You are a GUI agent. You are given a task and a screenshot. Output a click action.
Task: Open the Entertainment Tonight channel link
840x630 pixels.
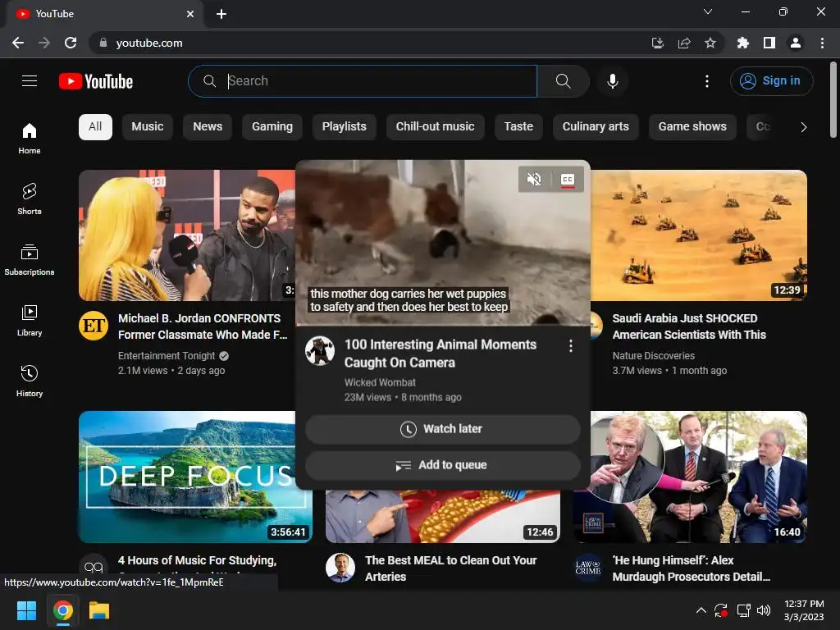pos(166,356)
